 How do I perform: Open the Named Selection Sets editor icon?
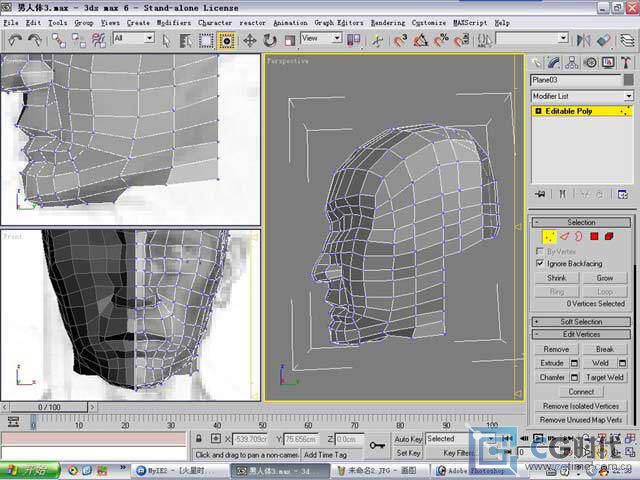484,40
